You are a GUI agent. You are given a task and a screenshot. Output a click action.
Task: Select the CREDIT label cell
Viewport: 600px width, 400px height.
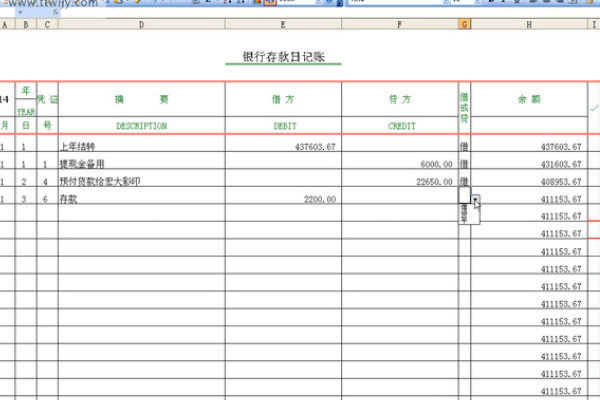400,126
